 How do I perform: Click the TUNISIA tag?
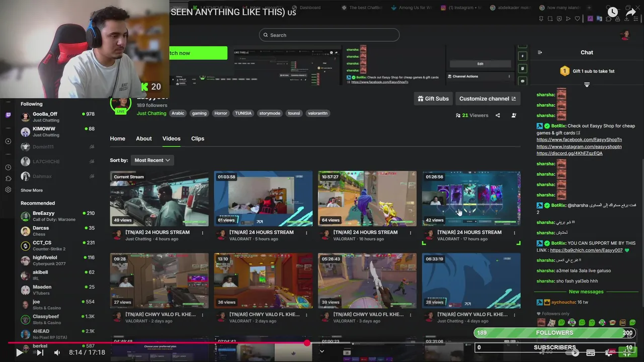[243, 113]
